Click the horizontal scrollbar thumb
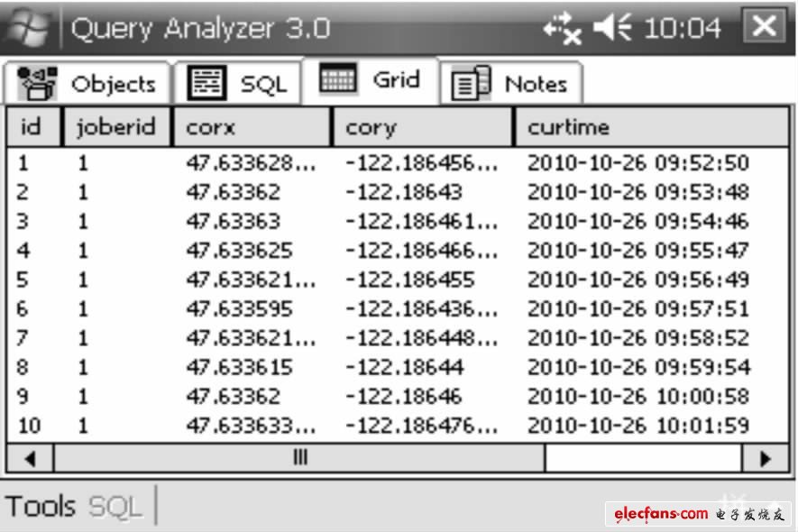Image resolution: width=798 pixels, height=532 pixels. [299, 458]
